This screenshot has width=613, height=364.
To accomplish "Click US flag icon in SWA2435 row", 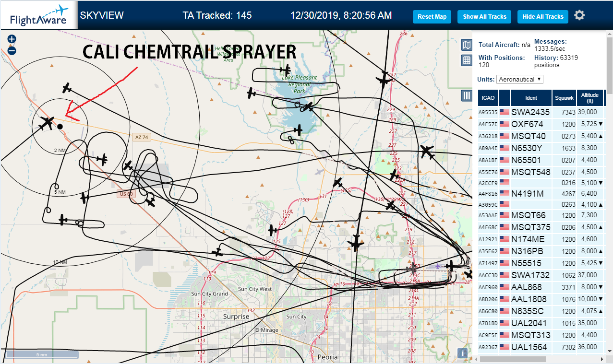I will (x=505, y=112).
